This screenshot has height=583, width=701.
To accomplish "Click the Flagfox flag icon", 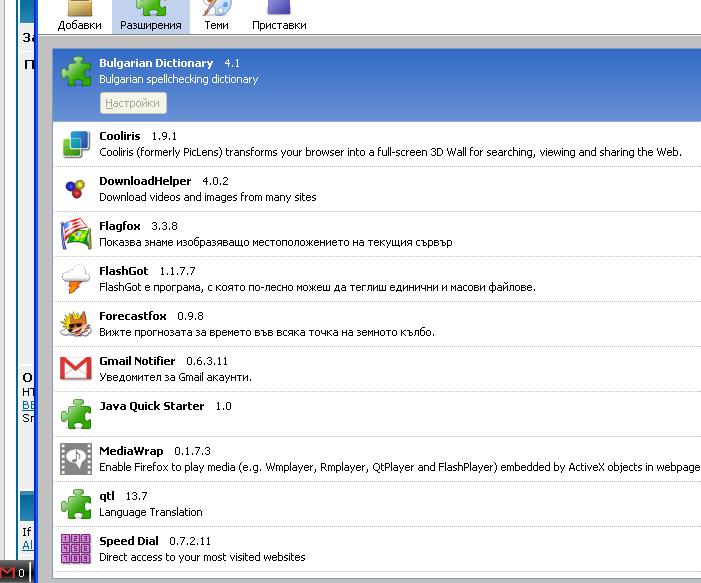I will (76, 234).
